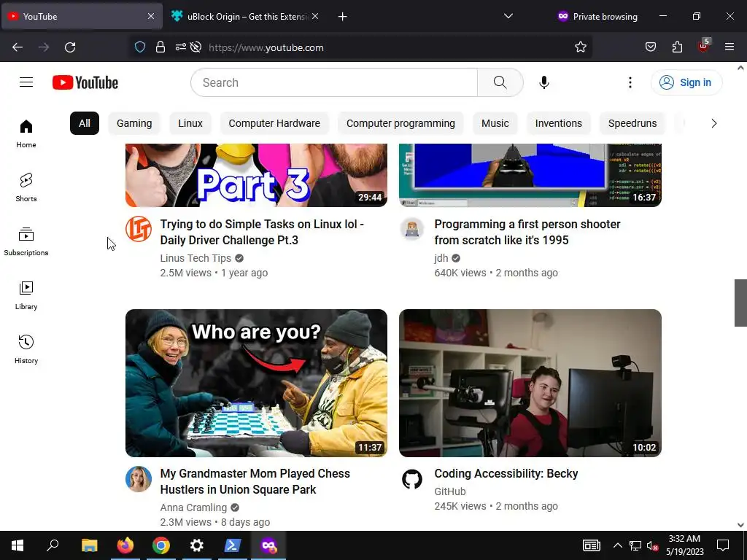
Task: Open the first person shooter video thumbnail
Action: [x=530, y=175]
